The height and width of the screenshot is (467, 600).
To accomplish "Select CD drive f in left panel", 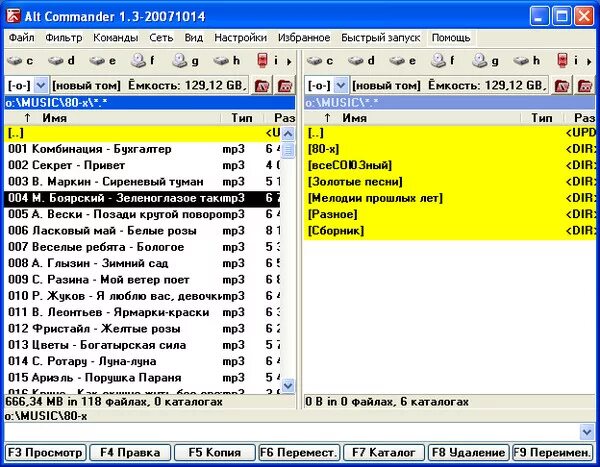I will (x=143, y=60).
